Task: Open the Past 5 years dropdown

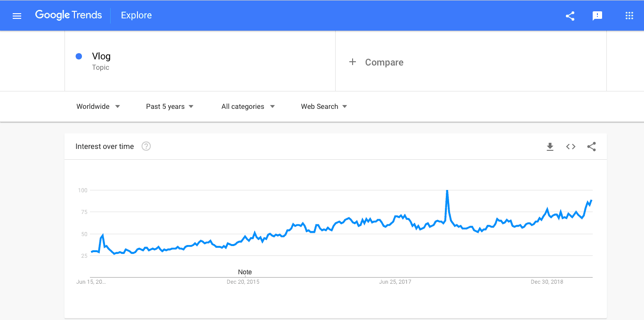Action: point(170,107)
